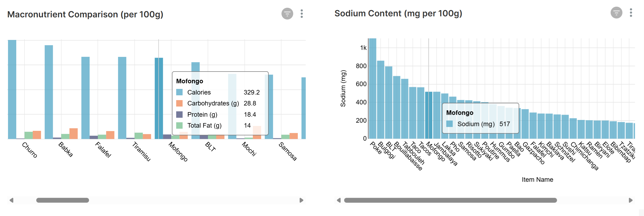Toggle the Calories series swatch in Mofongo tooltip
The image size is (644, 216).
pyautogui.click(x=180, y=92)
